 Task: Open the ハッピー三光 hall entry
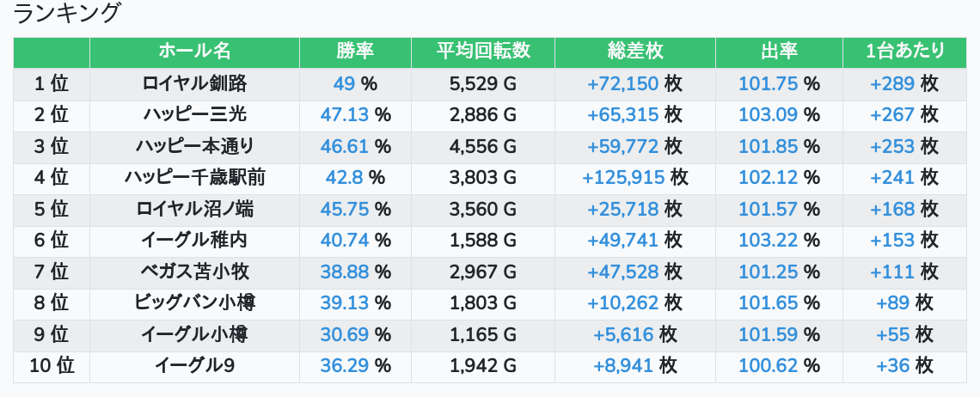click(194, 115)
